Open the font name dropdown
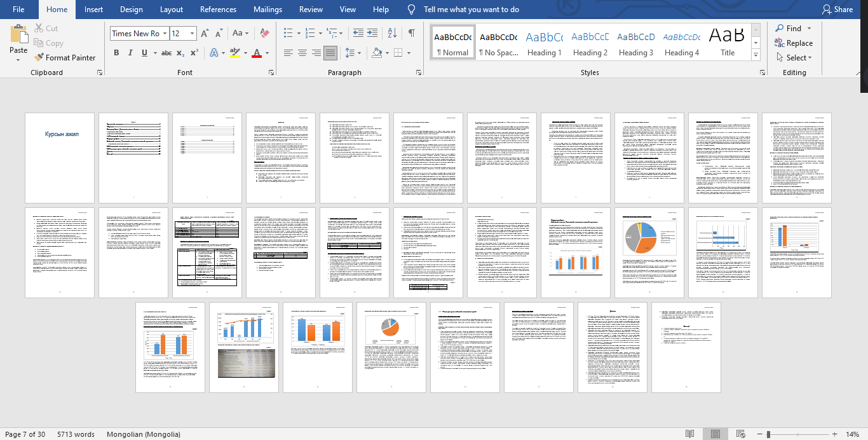868x440 pixels. (165, 34)
